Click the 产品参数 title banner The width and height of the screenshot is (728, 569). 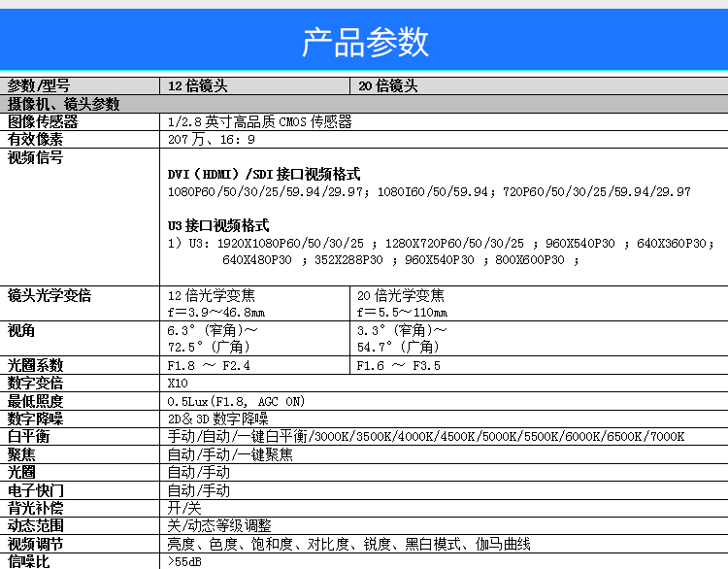364,44
